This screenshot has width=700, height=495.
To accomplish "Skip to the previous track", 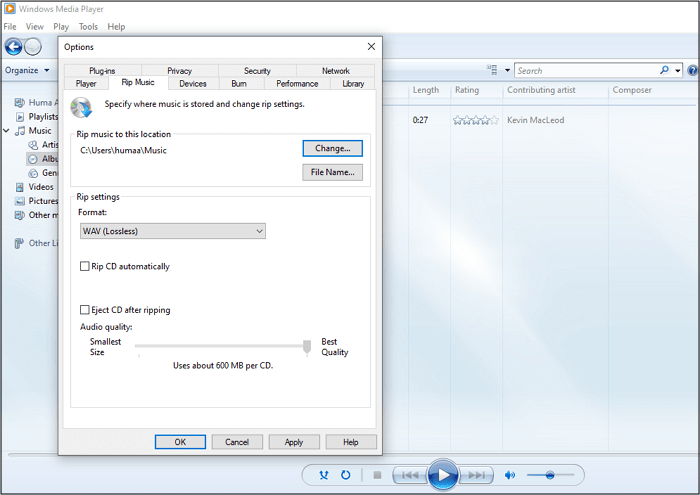I will 408,475.
